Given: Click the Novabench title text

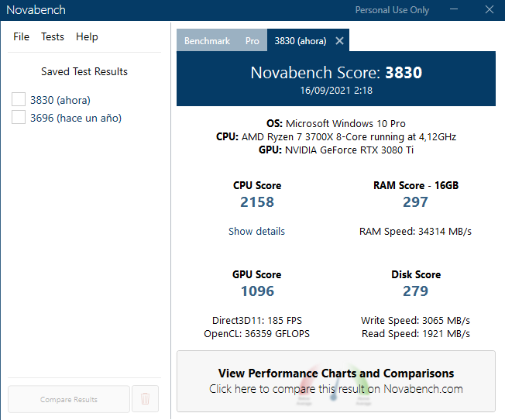Looking at the screenshot, I should (x=36, y=10).
